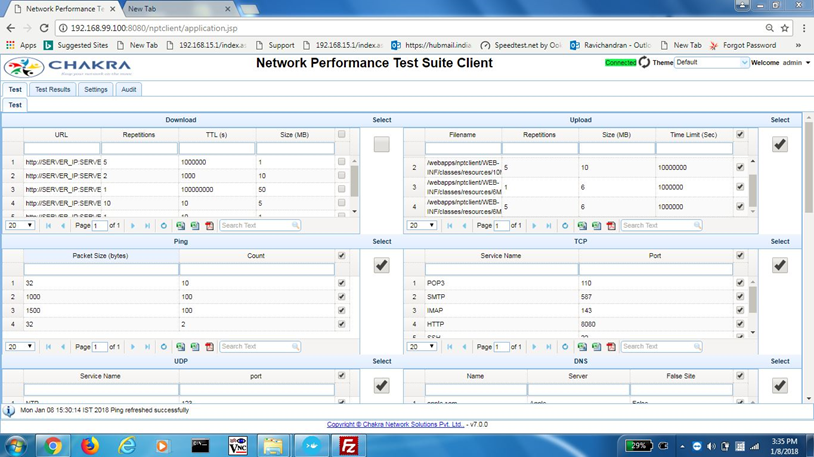Viewport: 814px width, 457px height.
Task: Click the connection refresh icon beside Connected
Action: (x=644, y=62)
